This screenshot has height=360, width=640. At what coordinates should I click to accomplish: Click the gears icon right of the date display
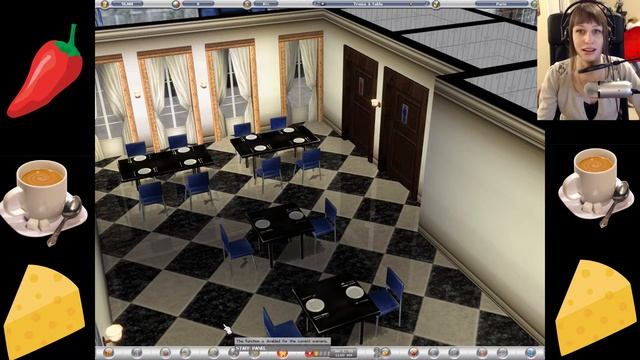tap(382, 352)
